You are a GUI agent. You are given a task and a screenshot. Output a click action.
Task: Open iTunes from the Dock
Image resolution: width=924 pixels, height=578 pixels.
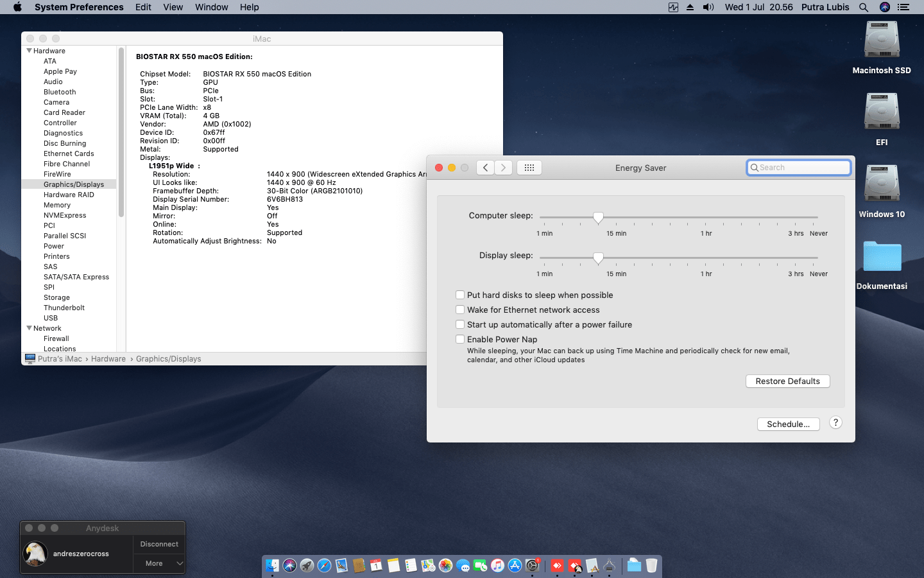click(497, 566)
